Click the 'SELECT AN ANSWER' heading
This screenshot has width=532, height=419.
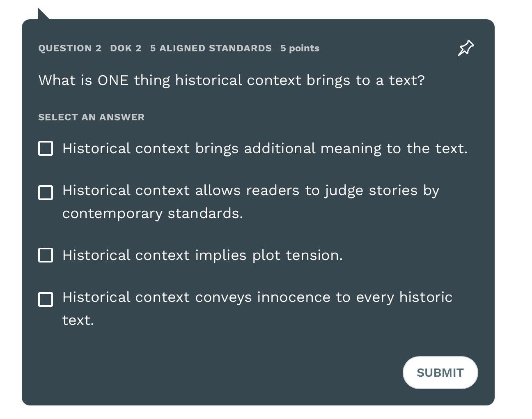[x=91, y=117]
